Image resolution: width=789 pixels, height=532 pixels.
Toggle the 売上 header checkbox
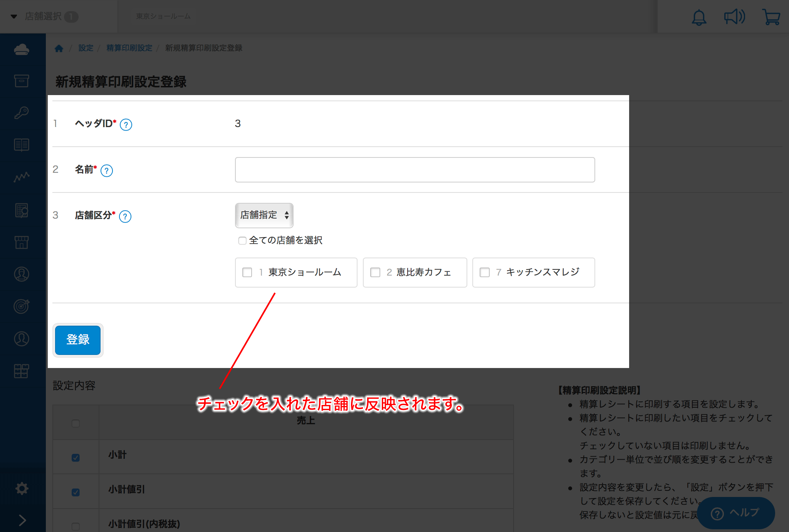[x=76, y=423]
